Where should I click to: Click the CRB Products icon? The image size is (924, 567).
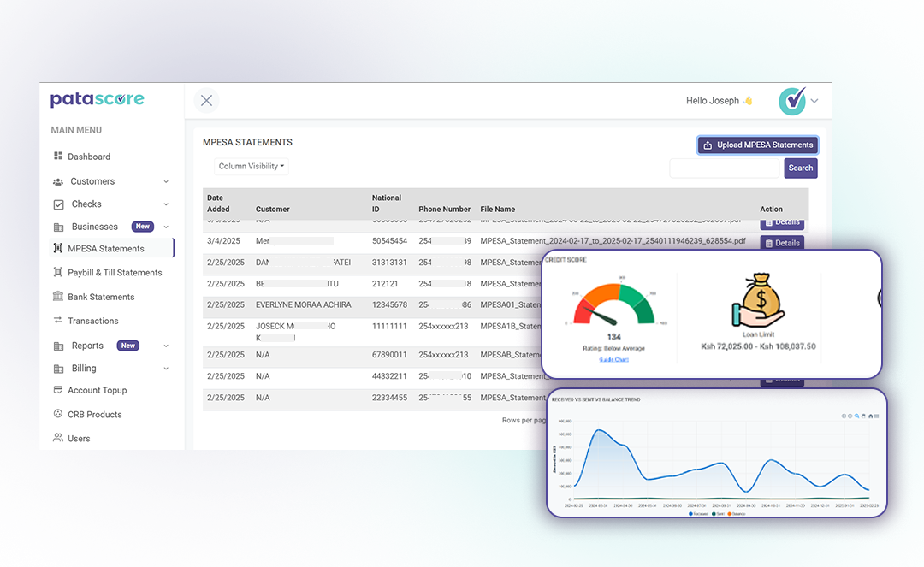pos(58,414)
